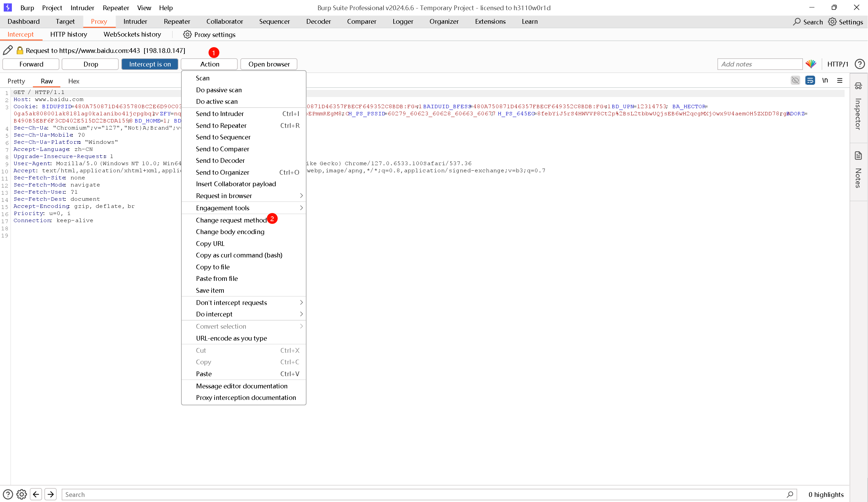
Task: Click the pencil edit icon beside request URL
Action: (x=7, y=50)
